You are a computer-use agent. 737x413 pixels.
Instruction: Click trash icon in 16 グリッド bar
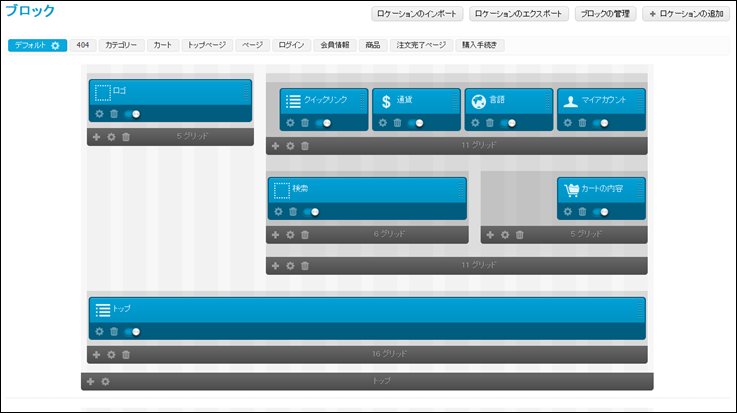pos(126,354)
